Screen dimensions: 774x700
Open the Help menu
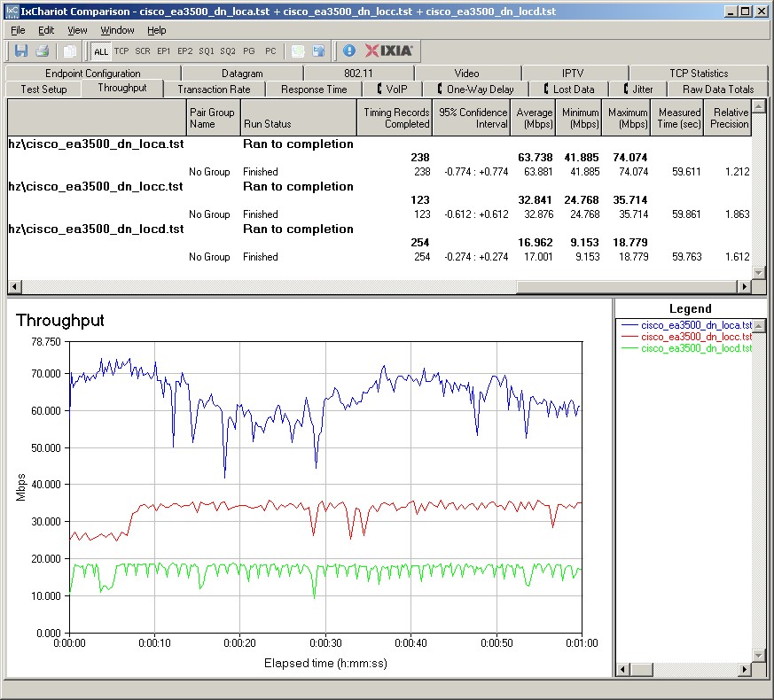(156, 30)
